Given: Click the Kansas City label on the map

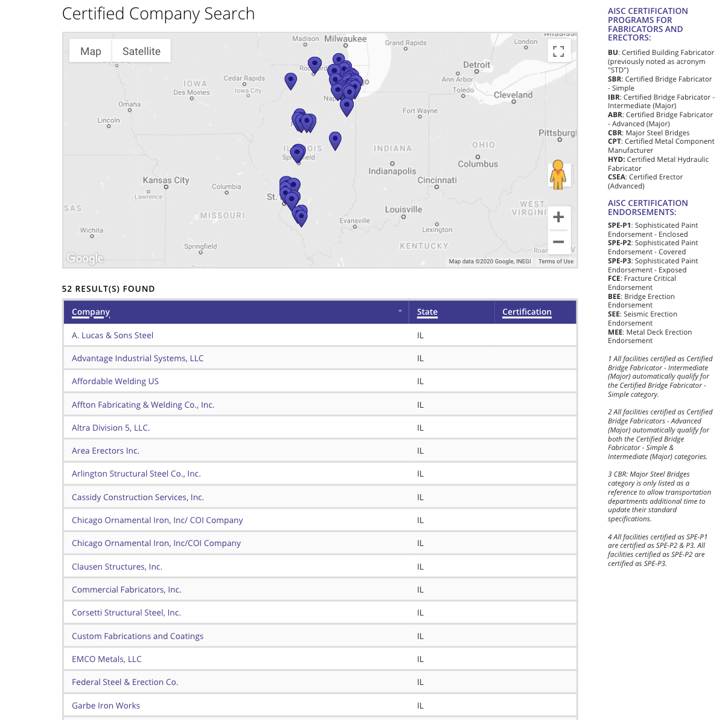Looking at the screenshot, I should pyautogui.click(x=166, y=180).
